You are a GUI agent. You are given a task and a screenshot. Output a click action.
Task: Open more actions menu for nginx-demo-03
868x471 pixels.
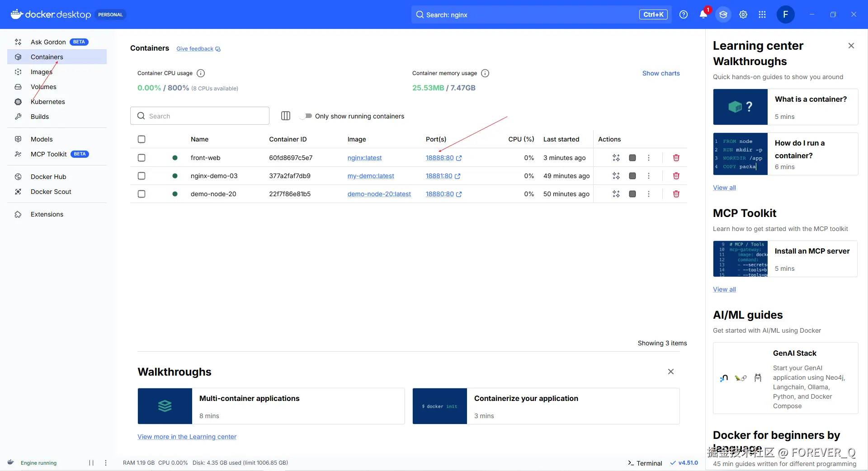(x=649, y=176)
